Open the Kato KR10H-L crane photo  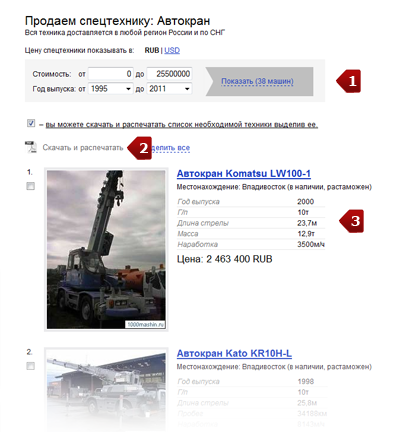click(106, 389)
